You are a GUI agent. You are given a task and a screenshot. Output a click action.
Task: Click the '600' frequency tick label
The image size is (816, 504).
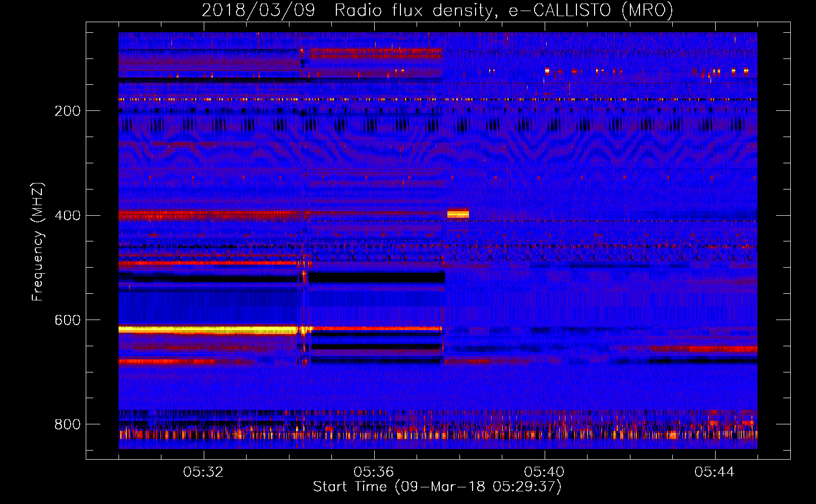click(68, 321)
